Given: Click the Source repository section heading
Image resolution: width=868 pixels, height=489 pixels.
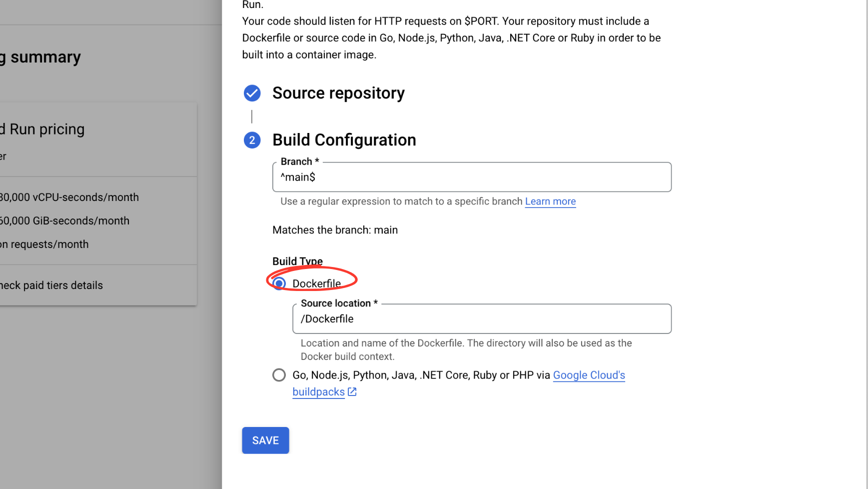Looking at the screenshot, I should tap(338, 93).
